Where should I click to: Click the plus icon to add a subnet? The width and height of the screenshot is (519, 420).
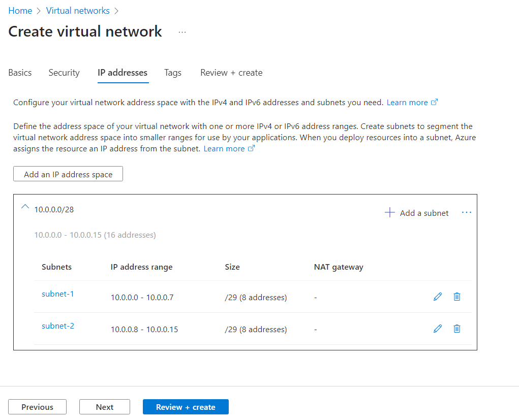click(x=389, y=212)
